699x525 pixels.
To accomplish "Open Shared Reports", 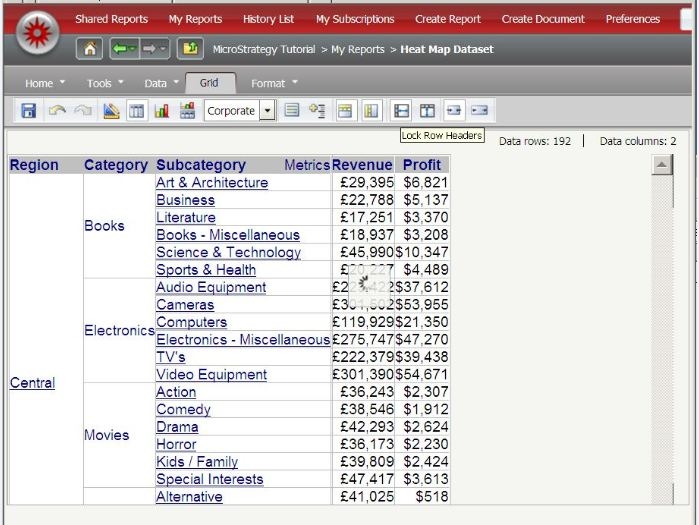I will pyautogui.click(x=111, y=19).
